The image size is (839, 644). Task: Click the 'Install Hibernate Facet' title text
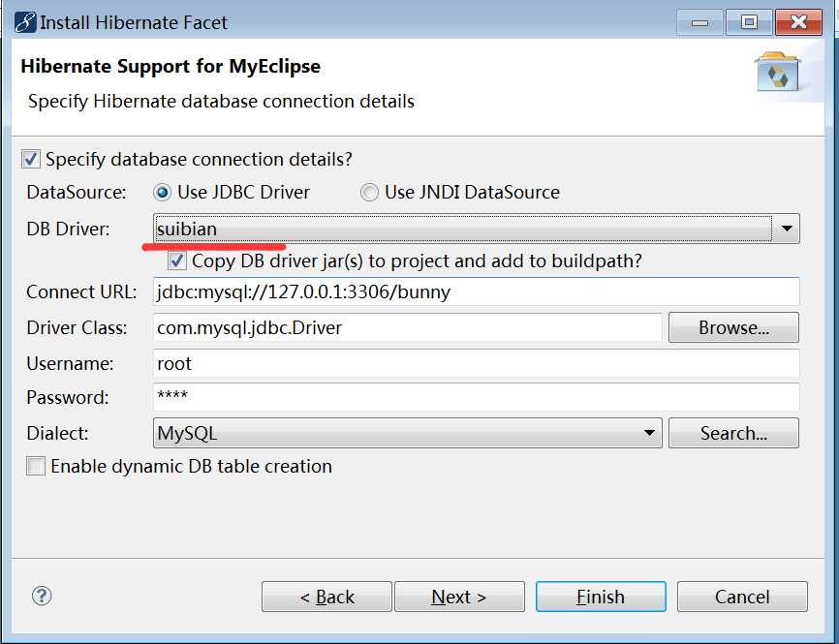tap(134, 22)
